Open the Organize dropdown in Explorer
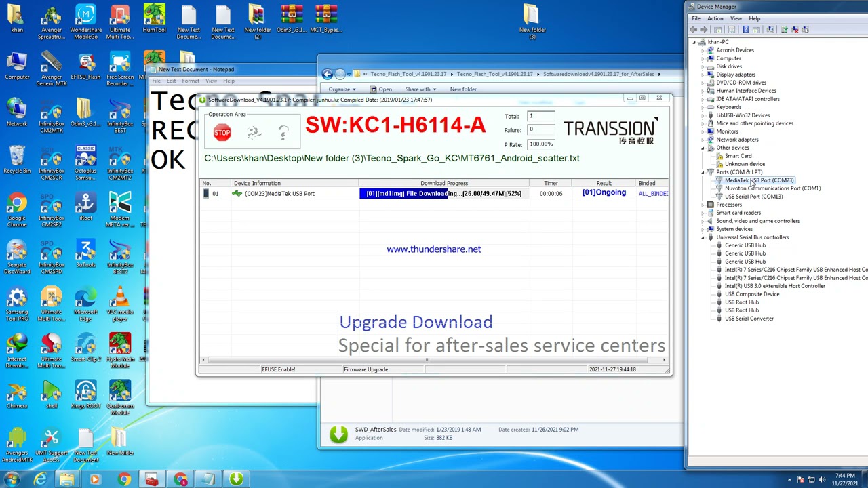Viewport: 868px width, 488px height. (342, 89)
